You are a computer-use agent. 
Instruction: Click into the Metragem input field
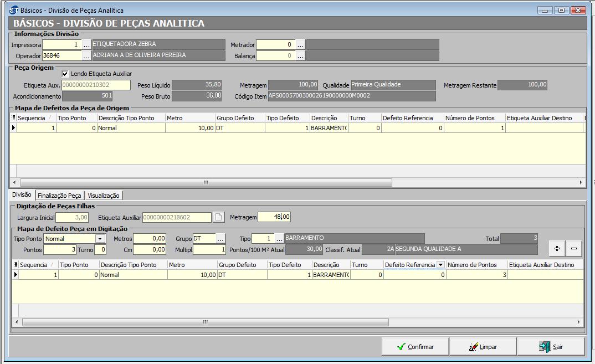pyautogui.click(x=274, y=217)
